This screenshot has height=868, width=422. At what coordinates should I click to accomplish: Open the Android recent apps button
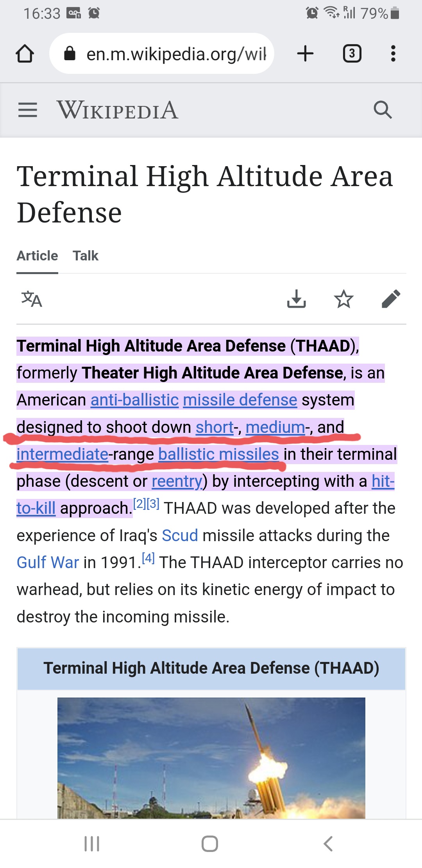pyautogui.click(x=92, y=844)
